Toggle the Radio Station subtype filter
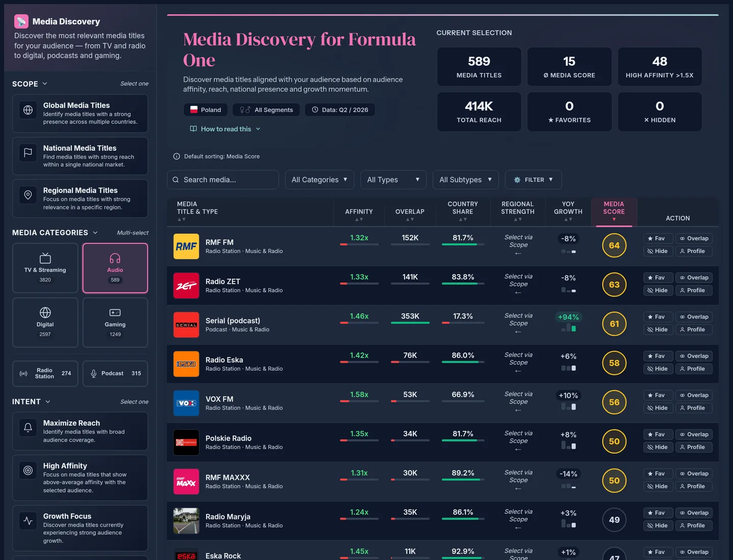733x560 pixels. [x=45, y=374]
